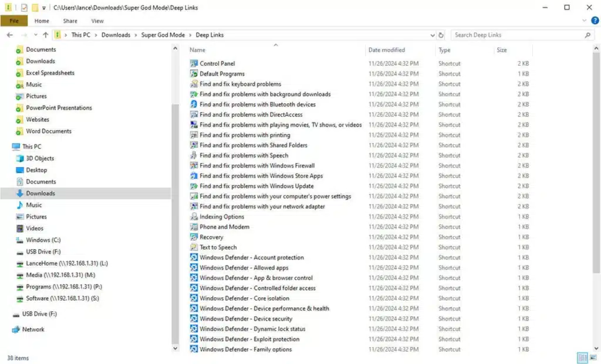This screenshot has width=601, height=364.
Task: Select Find and fix problems with DirectAccess
Action: pos(251,115)
